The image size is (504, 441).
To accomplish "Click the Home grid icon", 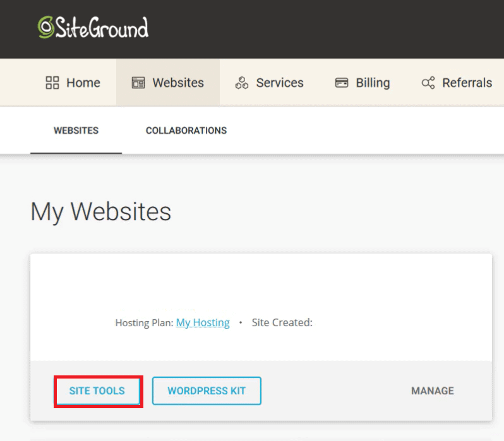I will click(52, 83).
